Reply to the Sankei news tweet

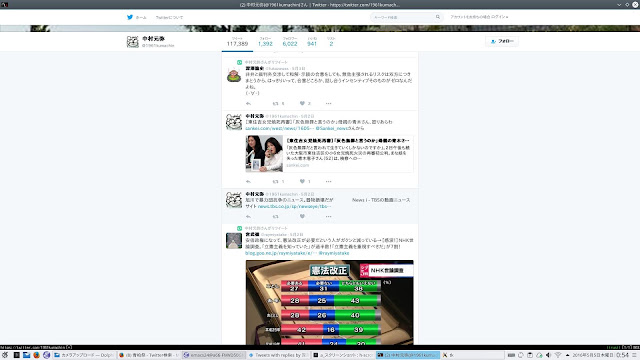(x=248, y=181)
